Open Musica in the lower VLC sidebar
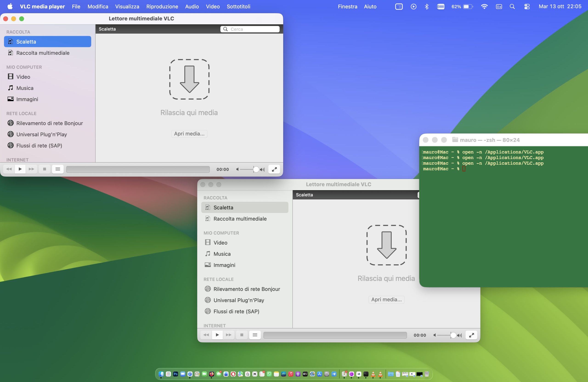 [x=245, y=254]
